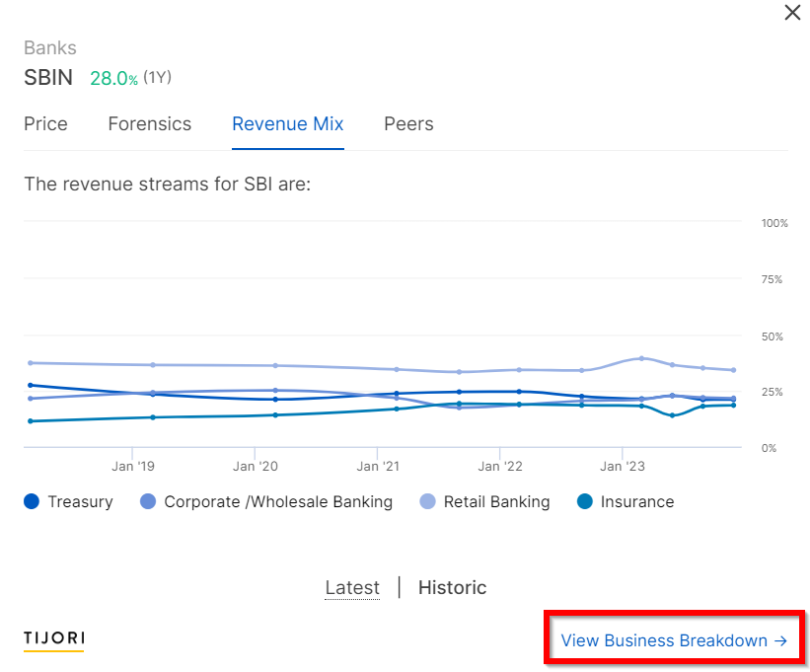Close the SBIN popup with X icon
This screenshot has width=810, height=672.
(792, 13)
